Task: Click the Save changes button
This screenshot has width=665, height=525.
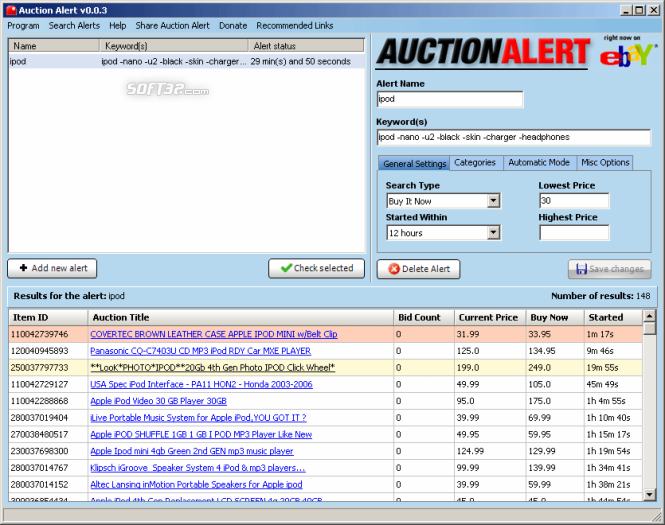Action: (609, 269)
